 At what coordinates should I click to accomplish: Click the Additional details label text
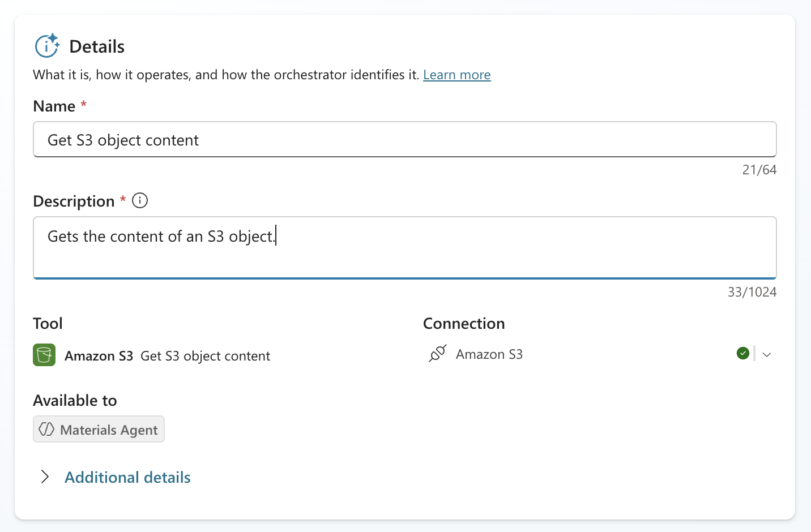pyautogui.click(x=127, y=477)
